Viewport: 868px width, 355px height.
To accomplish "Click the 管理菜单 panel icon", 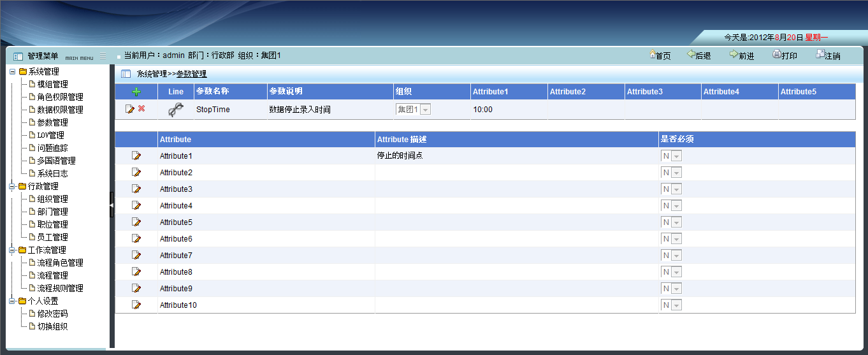I will pyautogui.click(x=18, y=56).
